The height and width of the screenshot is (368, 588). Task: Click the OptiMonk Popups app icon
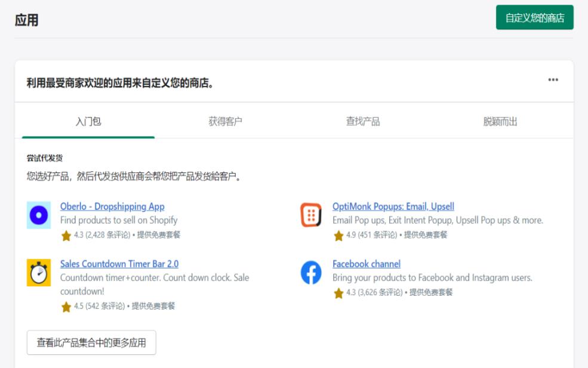point(311,215)
